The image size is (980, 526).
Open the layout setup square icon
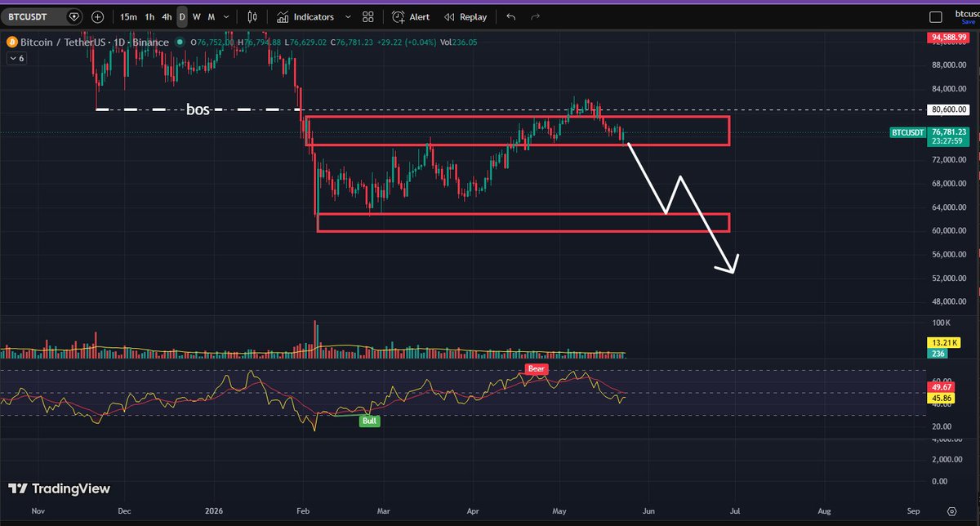pos(938,16)
